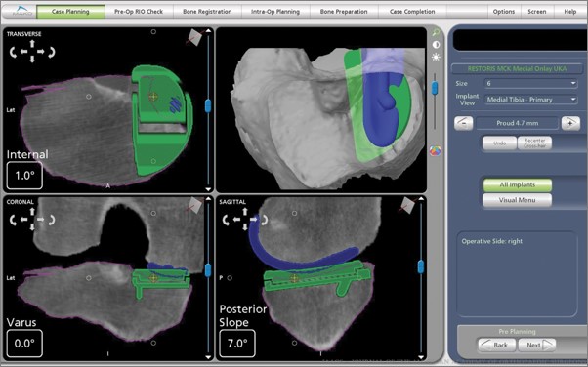Select the contrast adjustment tool
Screen dimensions: 588x367
tap(436, 45)
